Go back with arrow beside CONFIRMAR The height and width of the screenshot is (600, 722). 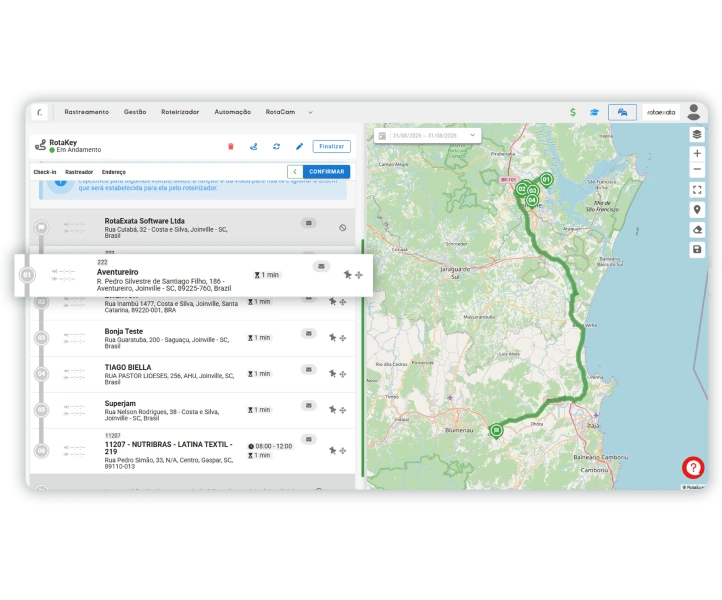(x=295, y=172)
